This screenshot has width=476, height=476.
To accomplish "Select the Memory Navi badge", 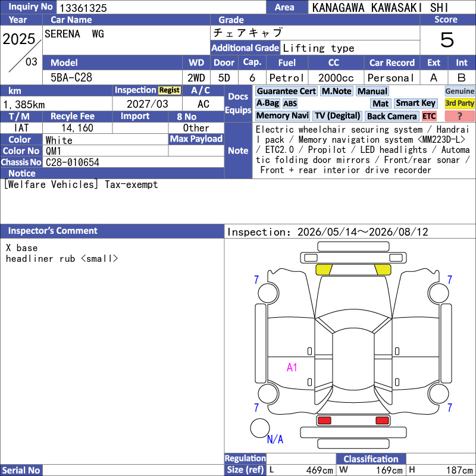I will 282,116.
